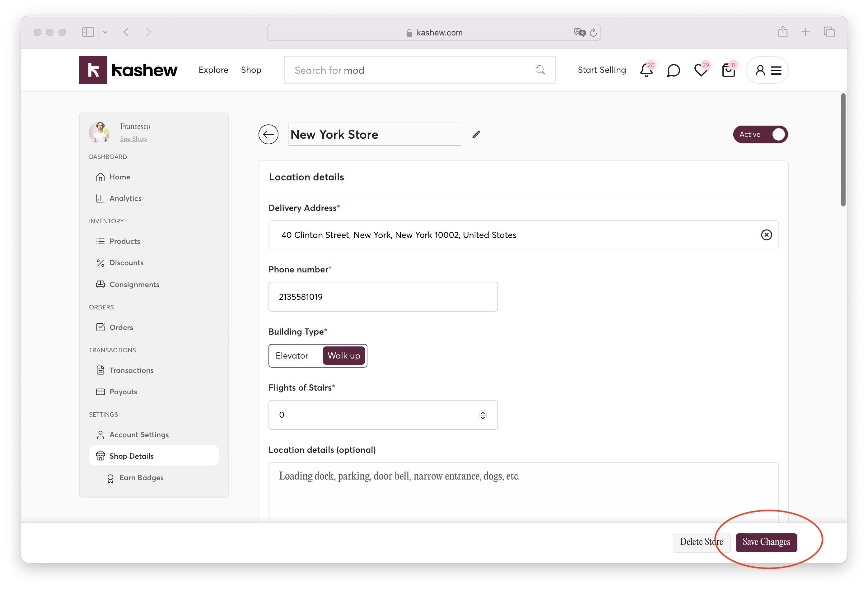Image resolution: width=868 pixels, height=589 pixels.
Task: Open the wishlist heart icon
Action: [x=701, y=70]
